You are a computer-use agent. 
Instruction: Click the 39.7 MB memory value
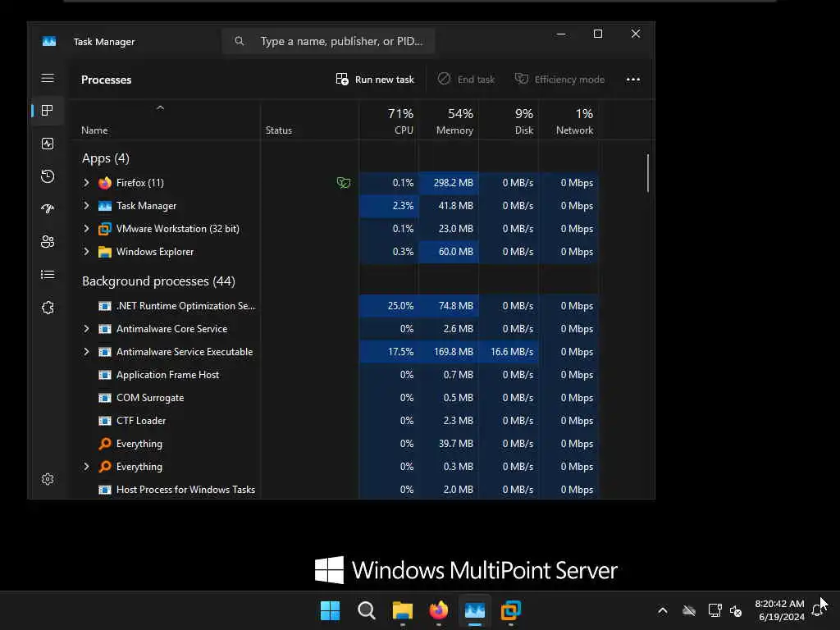pos(456,444)
